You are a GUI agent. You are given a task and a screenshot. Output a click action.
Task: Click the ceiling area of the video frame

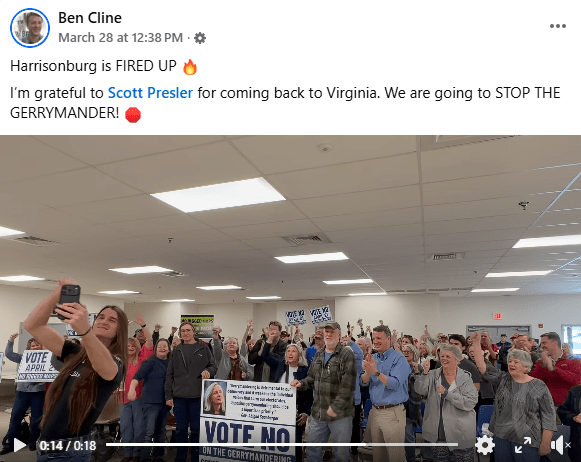(290, 207)
